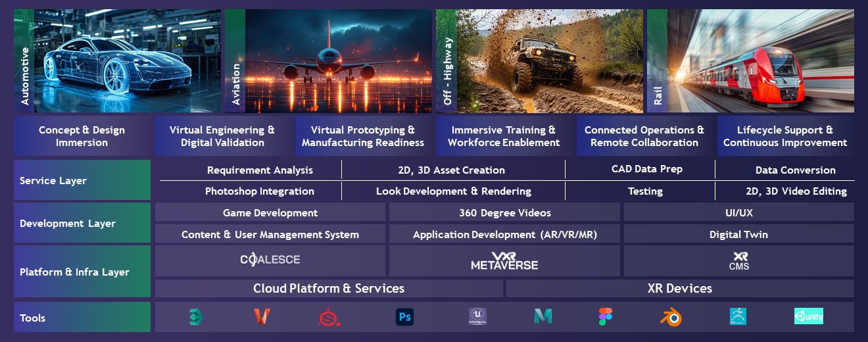This screenshot has height=342, width=868.
Task: Click the red Substance Painter icon
Action: coord(329,317)
